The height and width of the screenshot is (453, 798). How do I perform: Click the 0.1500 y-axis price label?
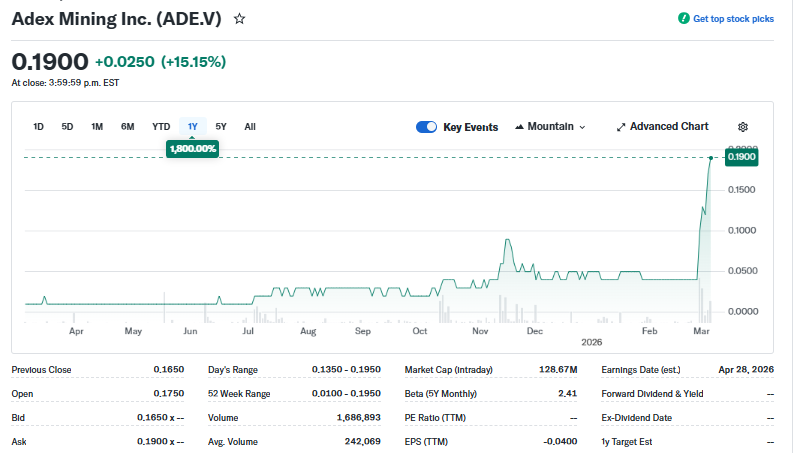pos(742,190)
